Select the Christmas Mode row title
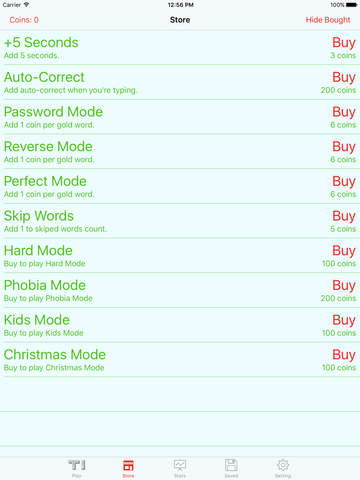360x480 pixels. coord(55,354)
